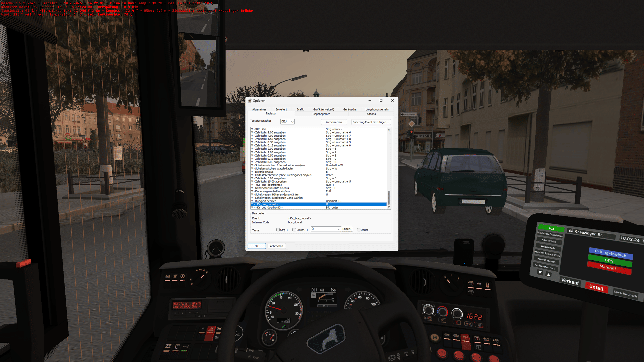This screenshot has width=644, height=362.
Task: Tap Ortung-logisch on the bus display
Action: (610, 253)
